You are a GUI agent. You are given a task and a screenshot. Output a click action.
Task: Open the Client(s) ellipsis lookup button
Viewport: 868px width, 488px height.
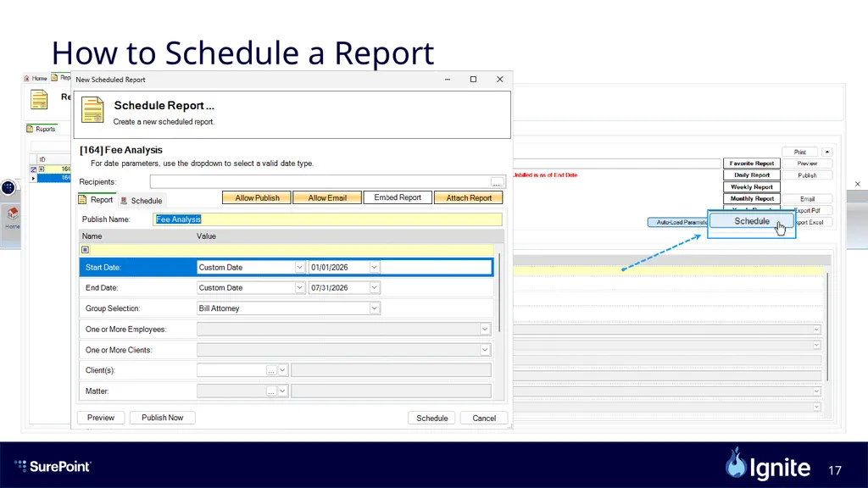click(x=270, y=370)
